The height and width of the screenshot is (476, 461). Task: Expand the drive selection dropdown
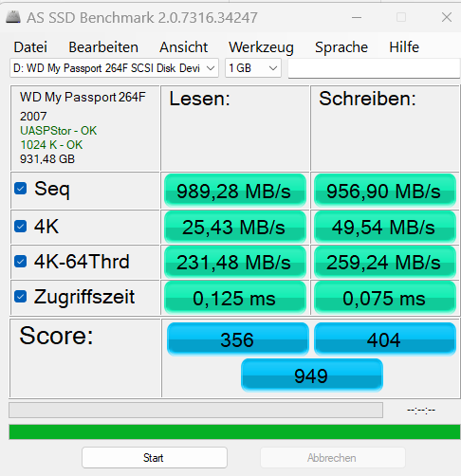click(114, 68)
